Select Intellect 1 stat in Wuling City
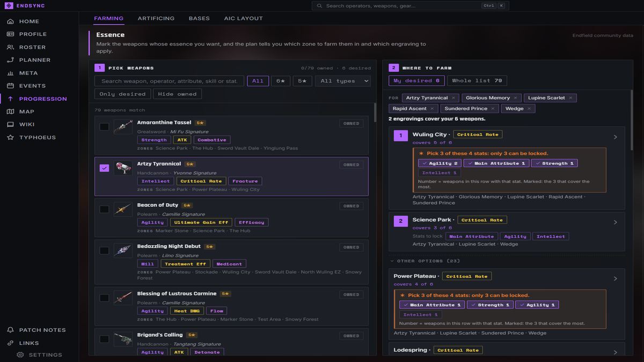 point(440,173)
